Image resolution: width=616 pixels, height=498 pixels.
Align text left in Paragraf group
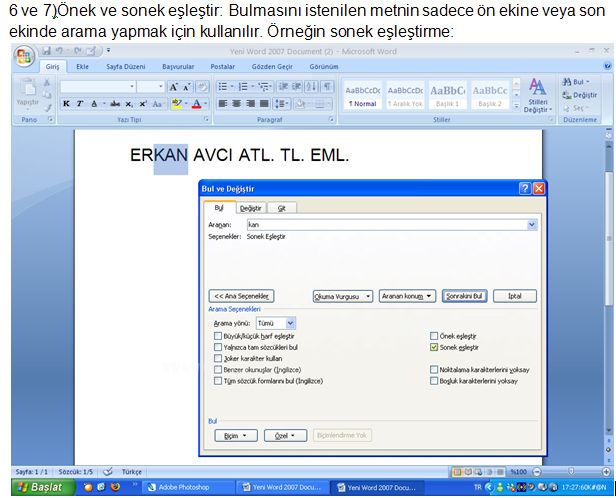click(223, 104)
